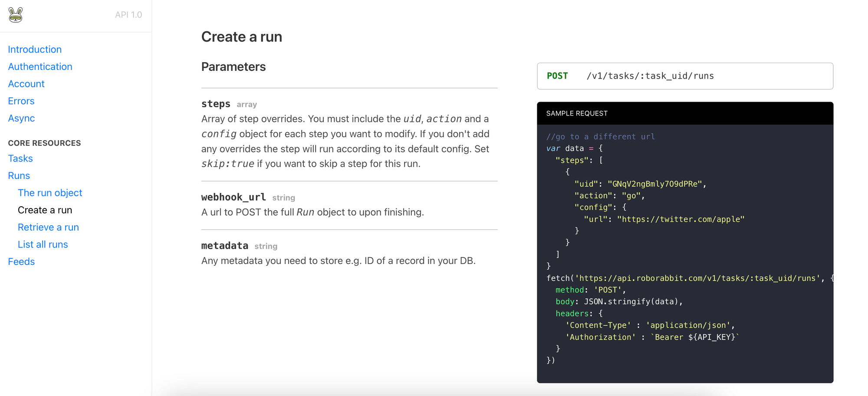This screenshot has width=868, height=396.
Task: Go to Retrieve a run page
Action: (48, 228)
